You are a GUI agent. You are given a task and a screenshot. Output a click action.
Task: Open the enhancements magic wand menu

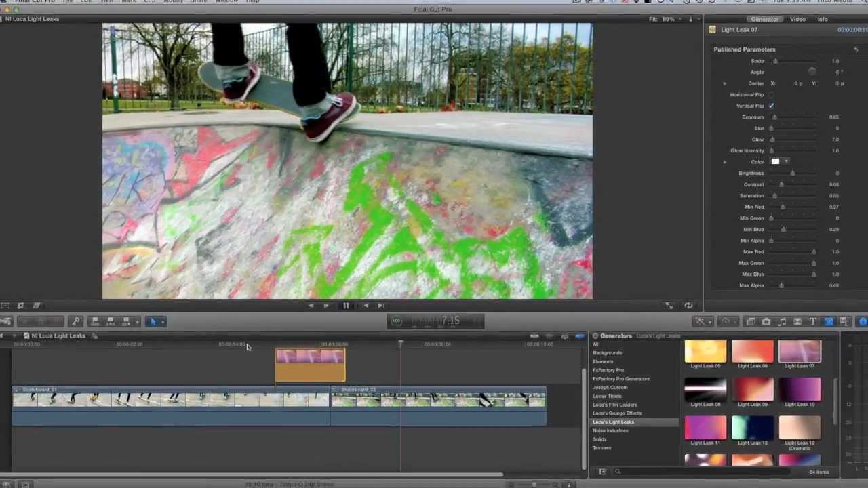click(x=703, y=322)
